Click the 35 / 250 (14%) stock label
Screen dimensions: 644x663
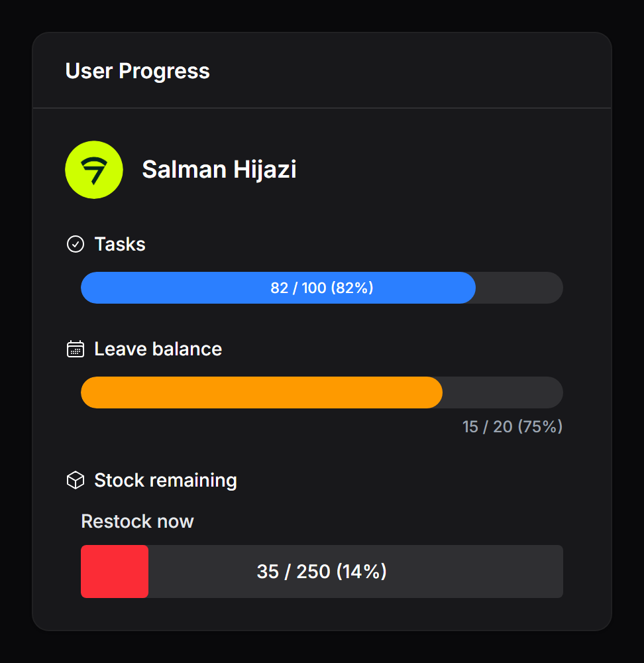pyautogui.click(x=322, y=572)
